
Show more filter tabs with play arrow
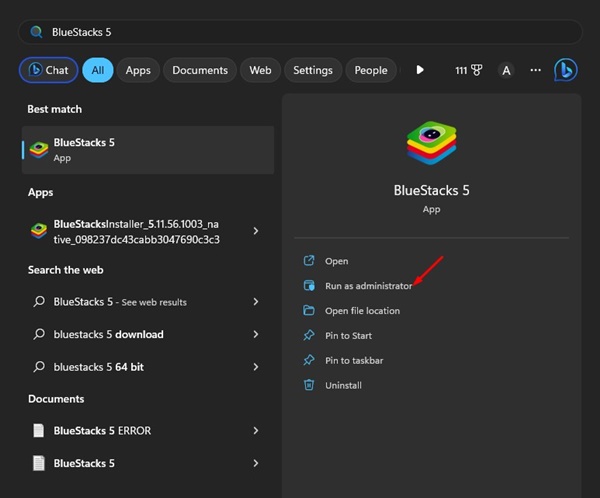[x=420, y=70]
